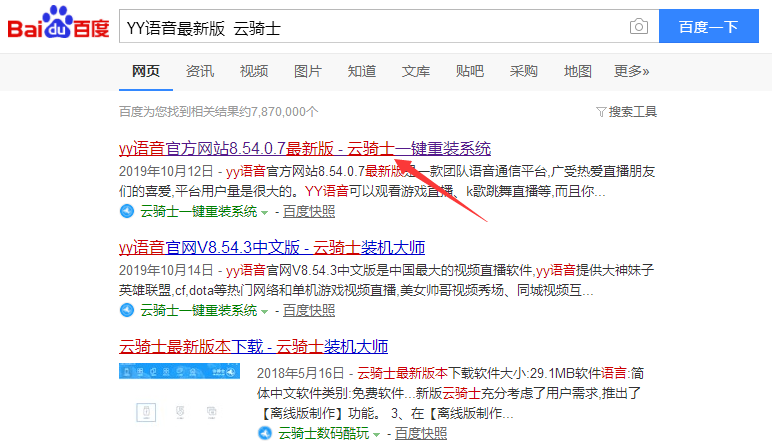Switch to the 网页 tab
Image resolution: width=772 pixels, height=448 pixels.
[x=146, y=71]
